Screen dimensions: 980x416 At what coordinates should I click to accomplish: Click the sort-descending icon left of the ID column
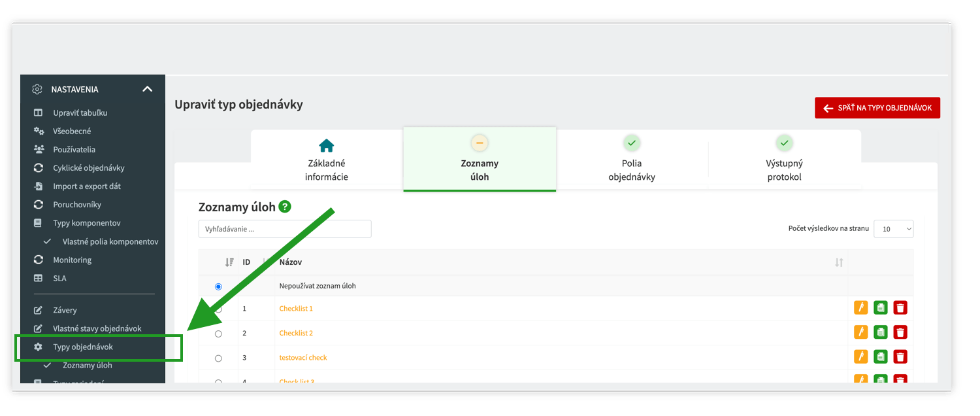(229, 262)
